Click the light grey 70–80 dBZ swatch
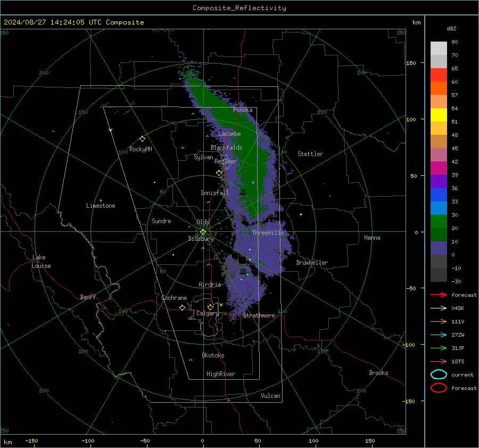The width and height of the screenshot is (479, 448). pyautogui.click(x=439, y=48)
